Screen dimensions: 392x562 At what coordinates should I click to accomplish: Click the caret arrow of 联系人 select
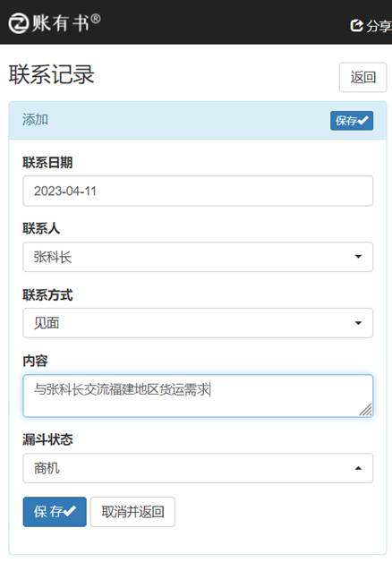point(358,257)
